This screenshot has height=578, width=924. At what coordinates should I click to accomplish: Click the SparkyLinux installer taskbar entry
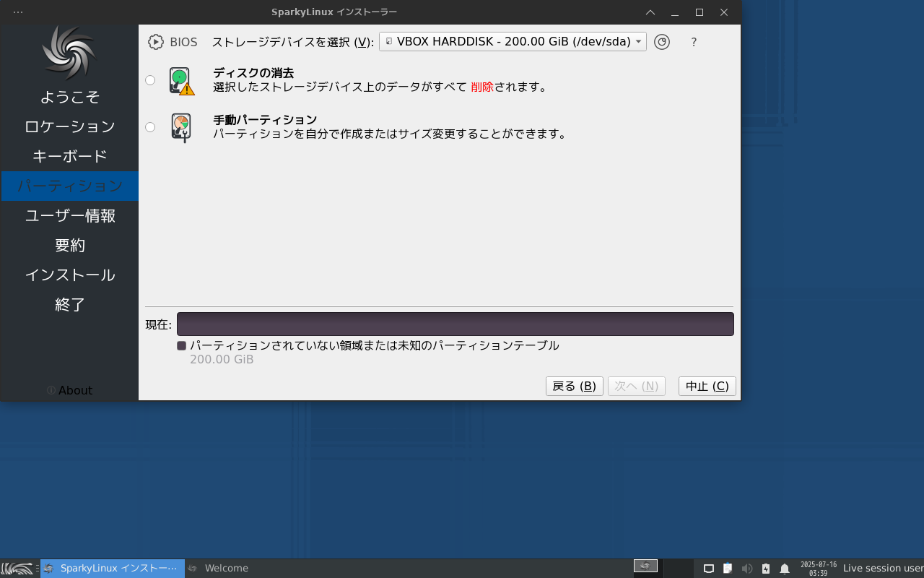pos(113,568)
